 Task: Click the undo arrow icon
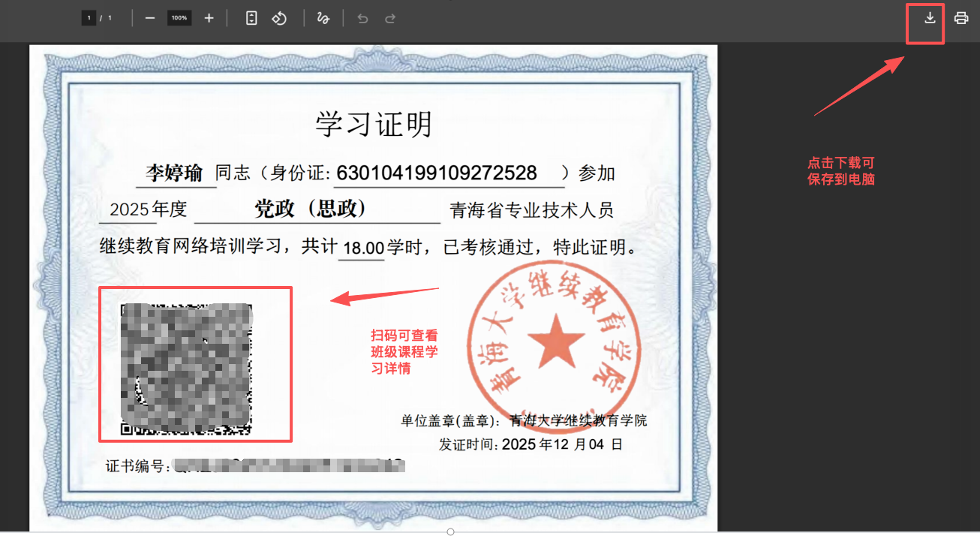363,18
